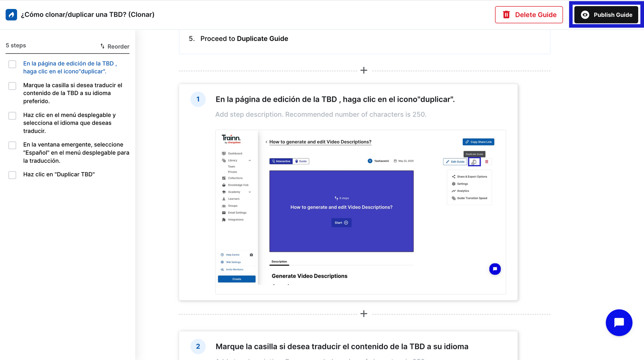Click the '5 steps' label
Image resolution: width=644 pixels, height=360 pixels.
16,45
